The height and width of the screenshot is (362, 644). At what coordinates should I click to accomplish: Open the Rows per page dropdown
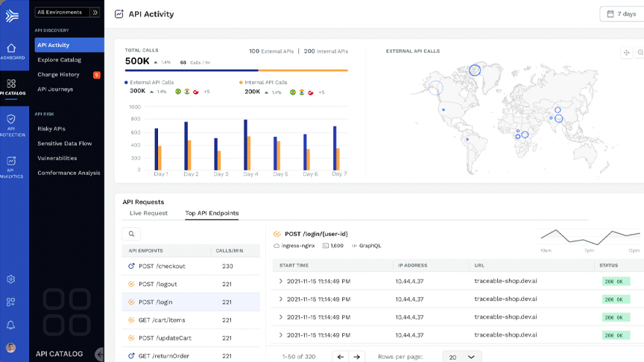point(462,357)
